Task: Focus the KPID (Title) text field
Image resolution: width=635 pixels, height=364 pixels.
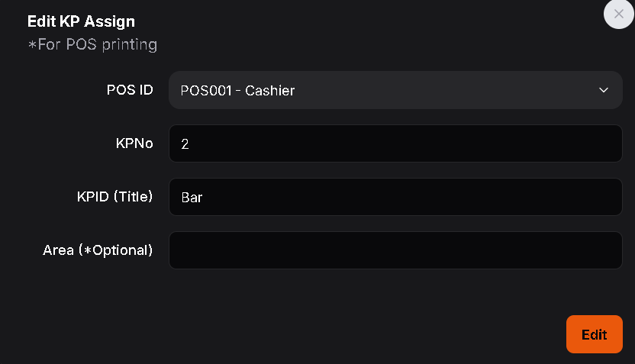Action: pyautogui.click(x=395, y=197)
